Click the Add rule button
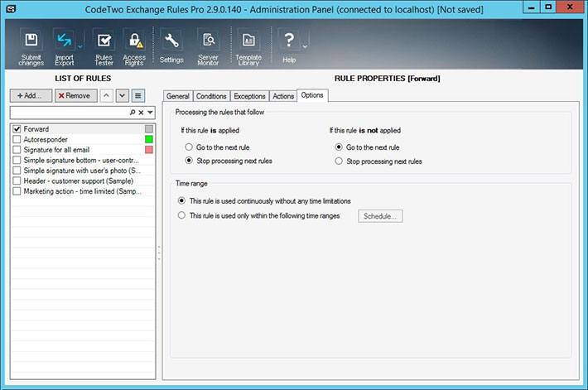Screen dimensions: 588x390 click(31, 95)
